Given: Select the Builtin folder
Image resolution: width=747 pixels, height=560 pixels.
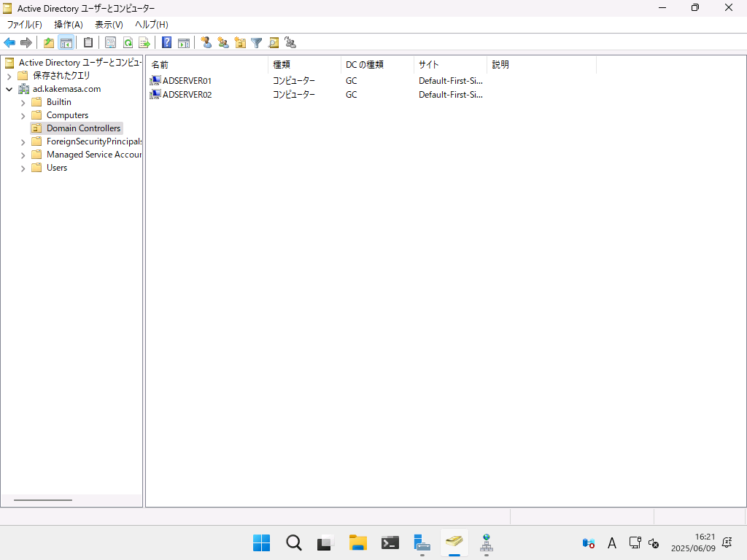Looking at the screenshot, I should 52,102.
